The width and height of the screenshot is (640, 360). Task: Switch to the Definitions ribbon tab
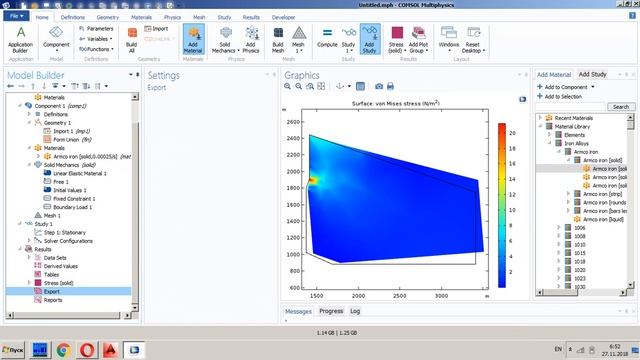point(73,17)
